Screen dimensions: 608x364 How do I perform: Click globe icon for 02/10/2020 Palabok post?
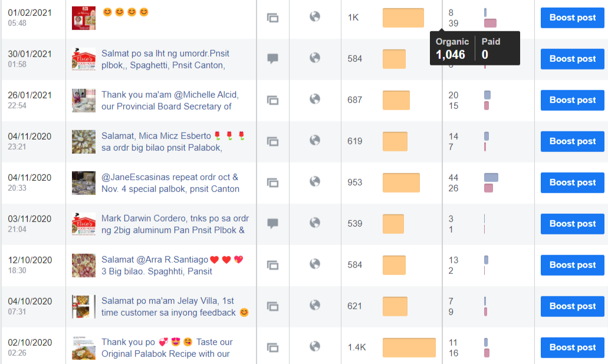pos(315,346)
